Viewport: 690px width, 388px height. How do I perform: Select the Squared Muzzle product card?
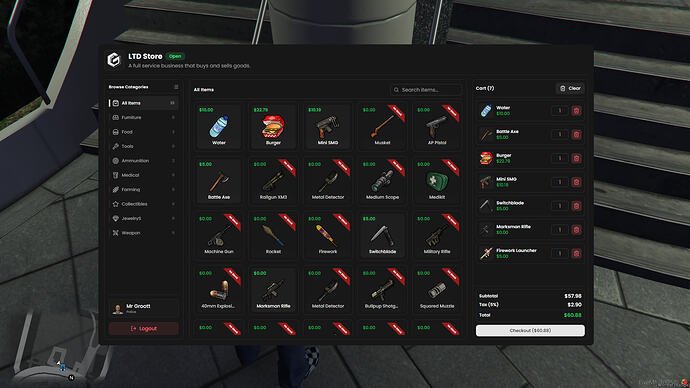click(x=437, y=290)
